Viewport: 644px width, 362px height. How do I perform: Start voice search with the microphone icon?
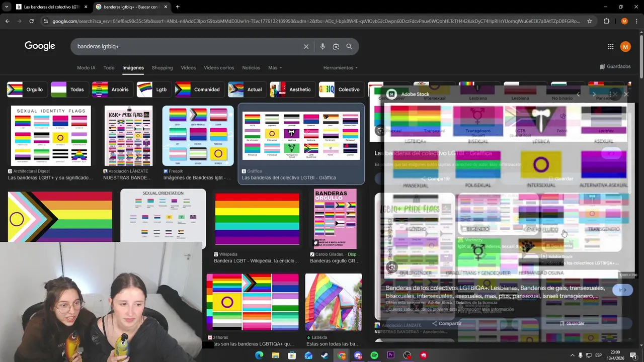(x=323, y=46)
